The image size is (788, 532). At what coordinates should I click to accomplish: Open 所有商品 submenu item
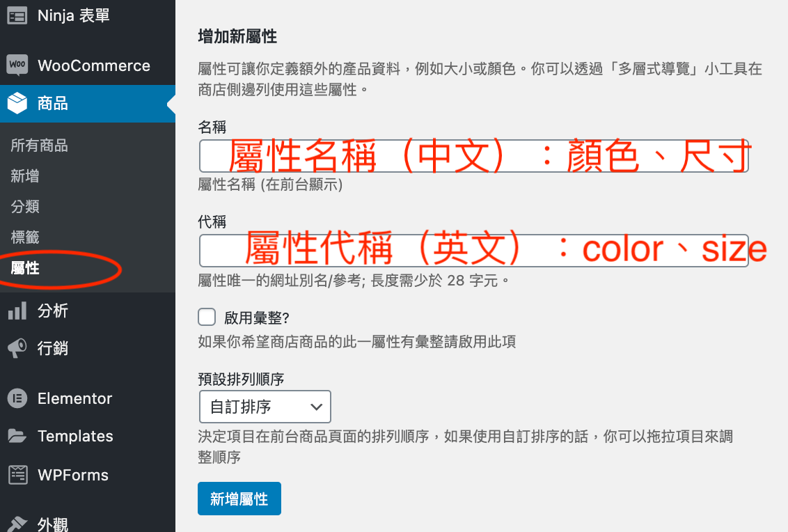[40, 146]
